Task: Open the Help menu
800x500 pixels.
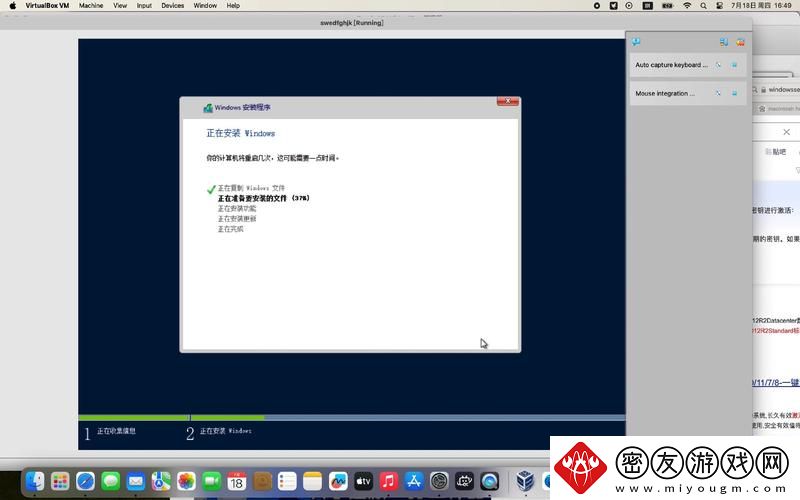Action: point(233,6)
